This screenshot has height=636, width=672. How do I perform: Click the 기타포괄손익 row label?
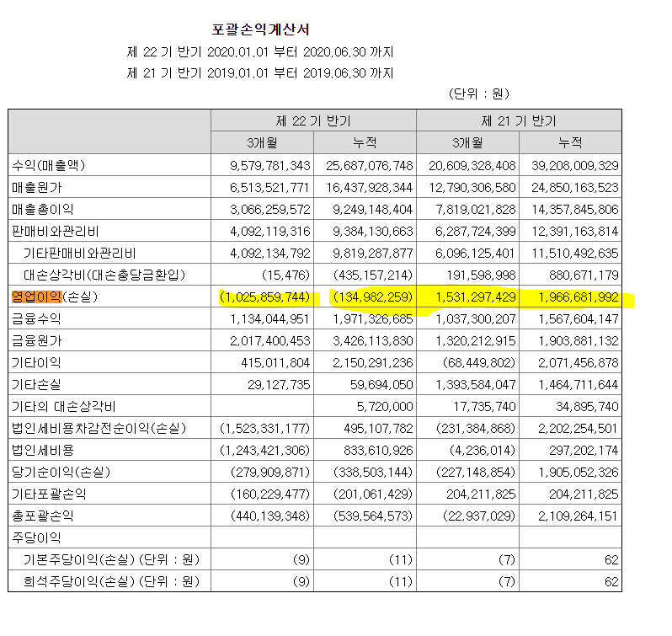pos(49,494)
